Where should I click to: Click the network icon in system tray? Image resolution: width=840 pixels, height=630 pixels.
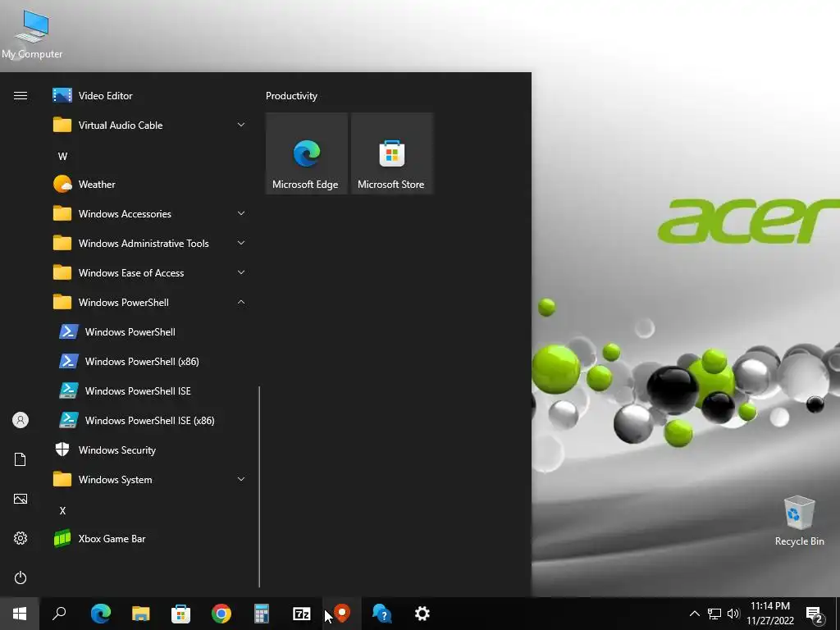[714, 614]
